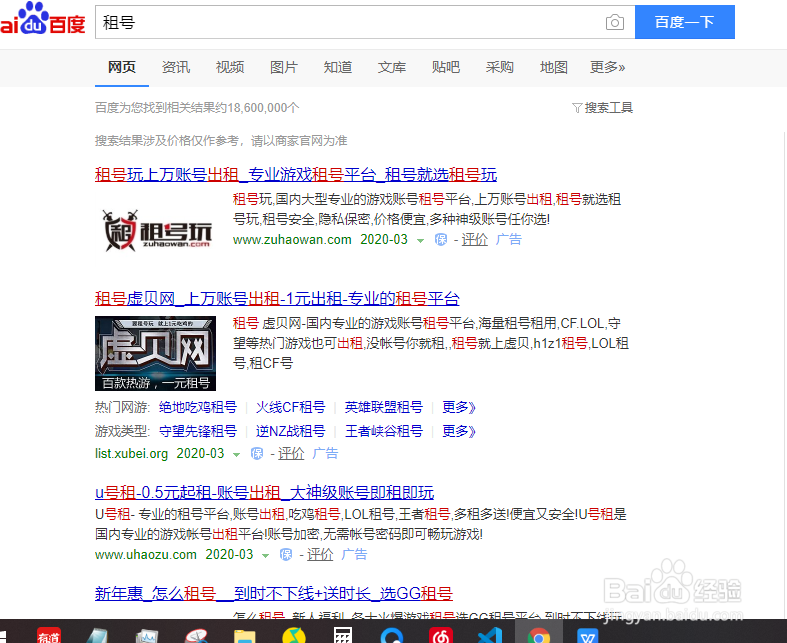Switch to the 文库 tab
The width and height of the screenshot is (787, 643).
(391, 67)
